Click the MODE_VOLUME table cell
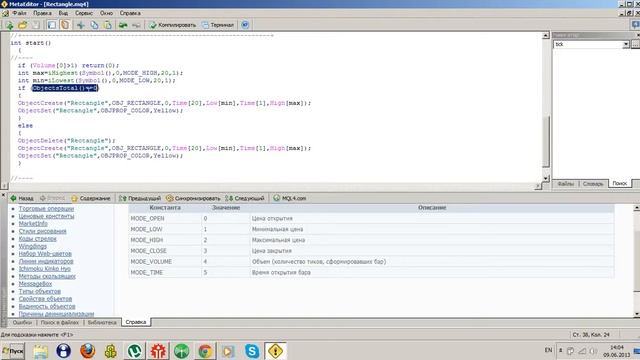This screenshot has width=640, height=360. (164, 262)
